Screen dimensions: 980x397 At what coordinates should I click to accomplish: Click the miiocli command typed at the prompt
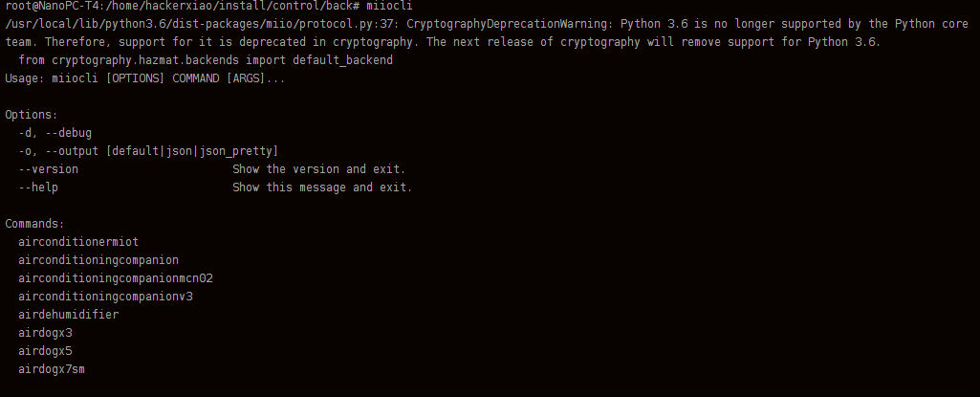coord(389,6)
